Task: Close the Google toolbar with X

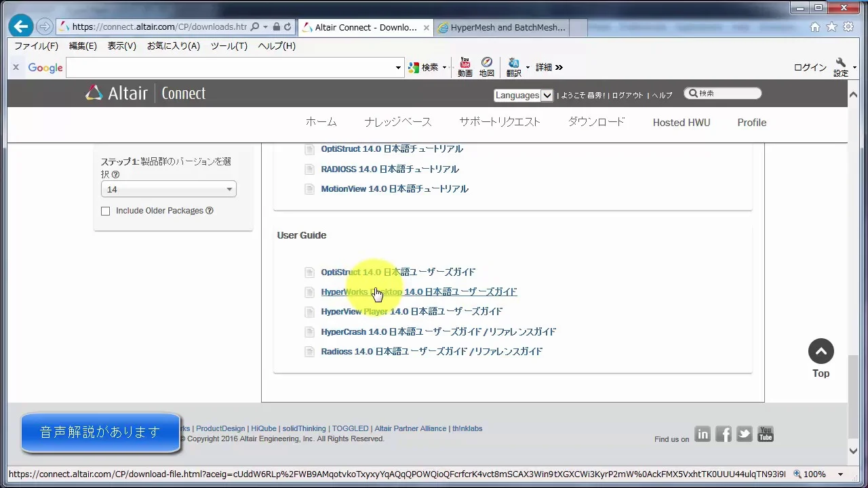Action: coord(16,67)
